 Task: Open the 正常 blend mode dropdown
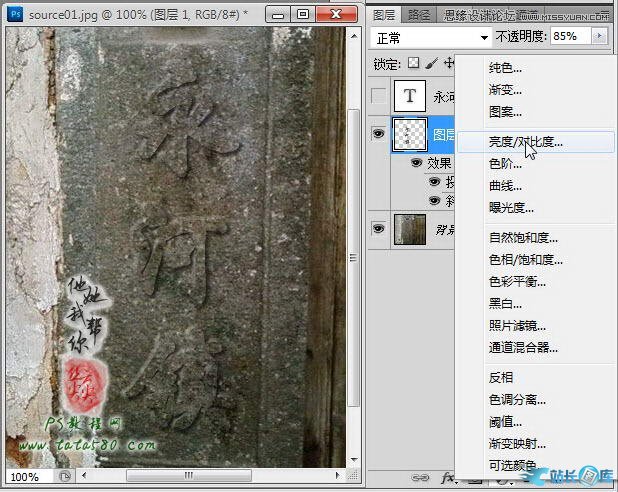coord(429,36)
